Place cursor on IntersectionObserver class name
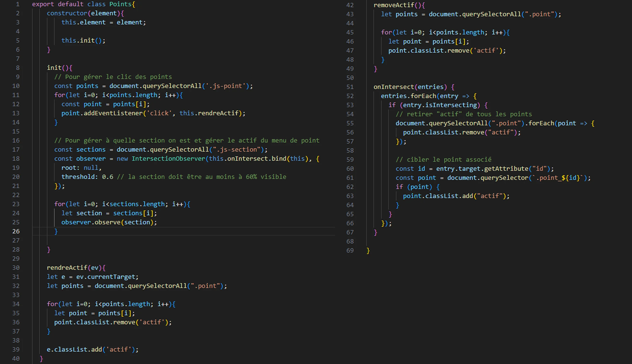Viewport: 632px width, 364px height. point(168,159)
